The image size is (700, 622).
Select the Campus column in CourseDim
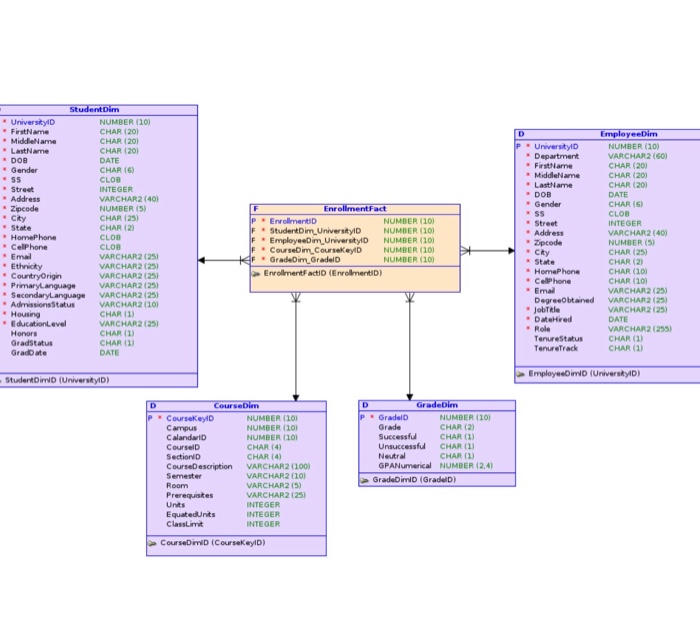181,428
